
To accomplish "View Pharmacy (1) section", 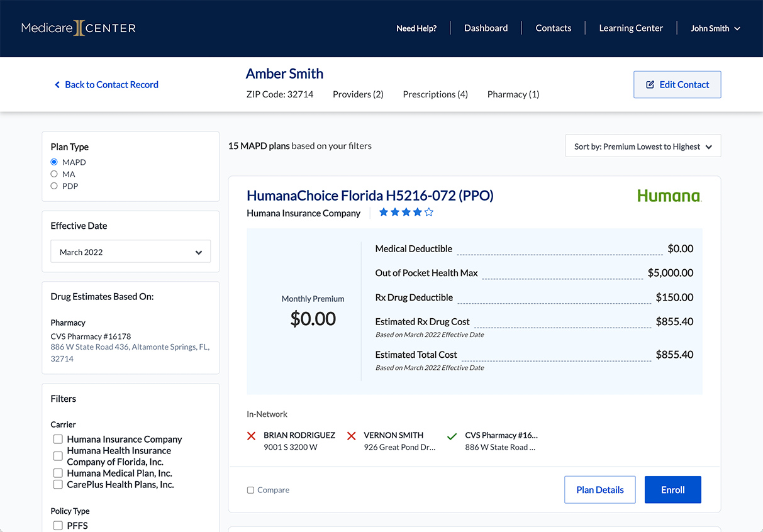I will click(x=513, y=94).
